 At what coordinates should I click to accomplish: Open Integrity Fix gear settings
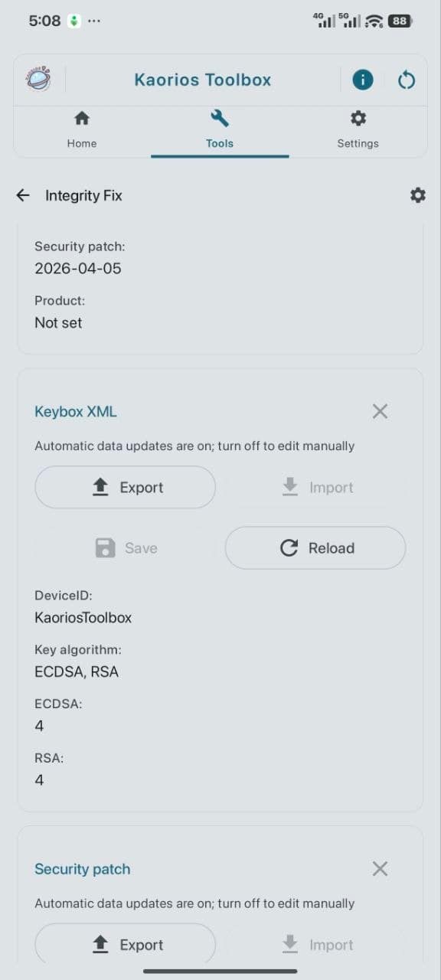[417, 195]
